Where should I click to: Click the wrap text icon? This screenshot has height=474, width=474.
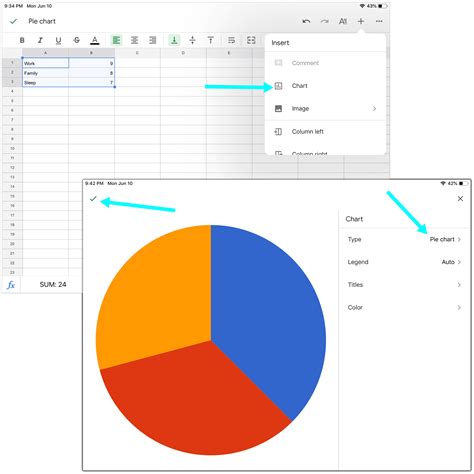pos(231,40)
